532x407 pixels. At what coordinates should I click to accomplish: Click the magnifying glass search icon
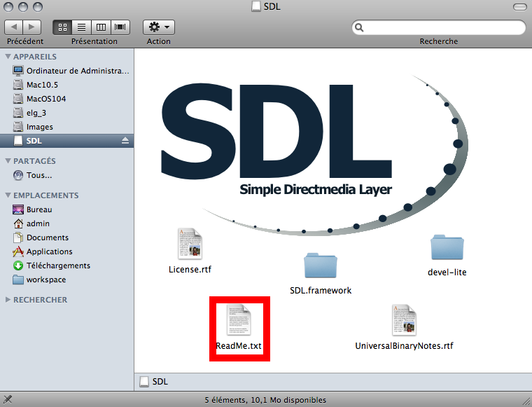coord(359,27)
